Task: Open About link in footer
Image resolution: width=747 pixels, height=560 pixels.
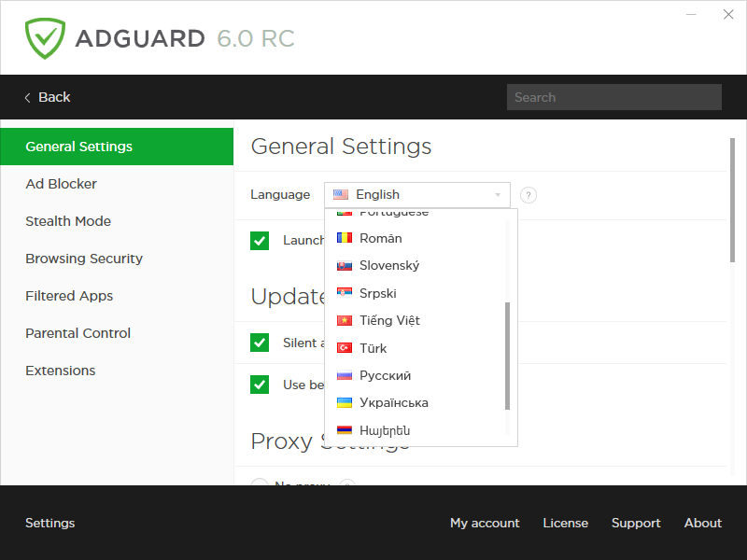Action: pyautogui.click(x=703, y=523)
